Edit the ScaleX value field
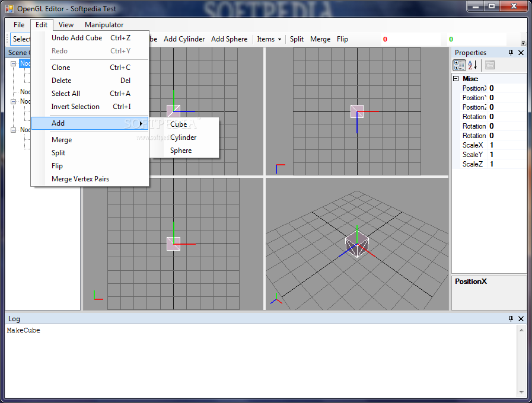Viewport: 532px width, 403px height. 506,145
